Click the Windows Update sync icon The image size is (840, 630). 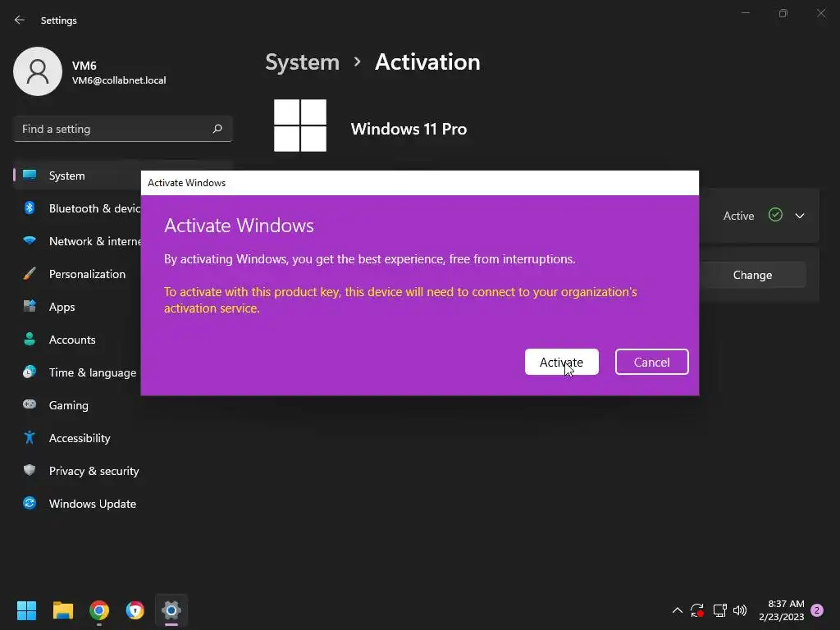[x=30, y=503]
